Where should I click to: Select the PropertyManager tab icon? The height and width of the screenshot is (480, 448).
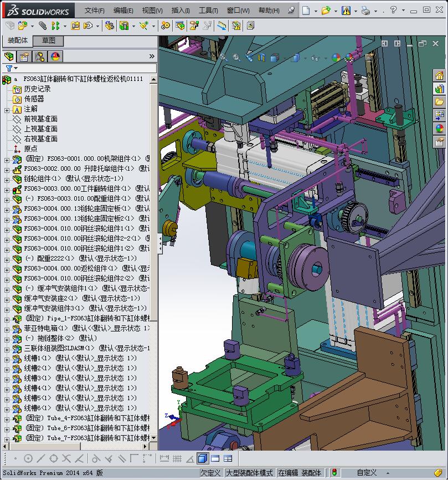coord(24,57)
